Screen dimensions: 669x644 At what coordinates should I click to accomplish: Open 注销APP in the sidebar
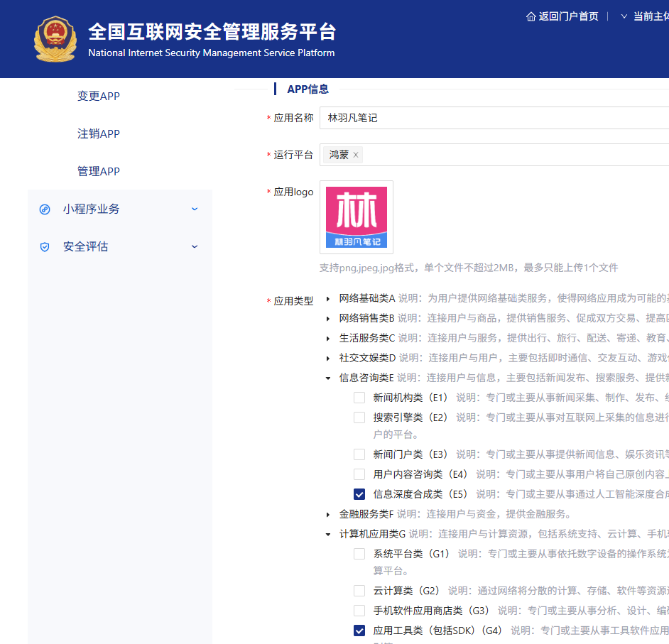pyautogui.click(x=99, y=133)
